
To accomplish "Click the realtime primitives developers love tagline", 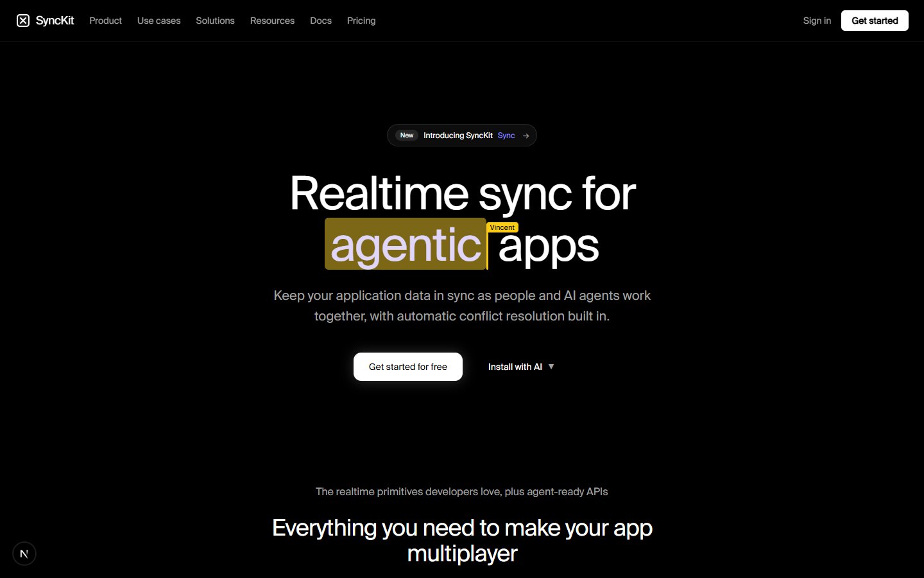I will 462,491.
